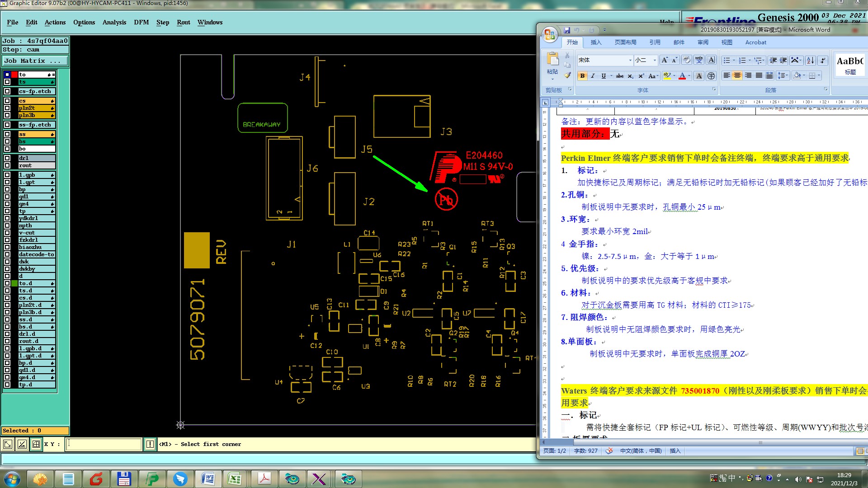The width and height of the screenshot is (868, 488).
Task: Toggle display checkbox for layer bo
Action: coord(7,149)
